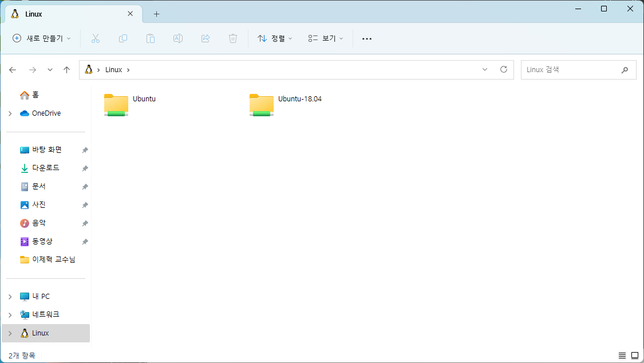Unpin 바탕 화면 using its pin icon
Image resolution: width=644 pixels, height=363 pixels.
(x=85, y=150)
